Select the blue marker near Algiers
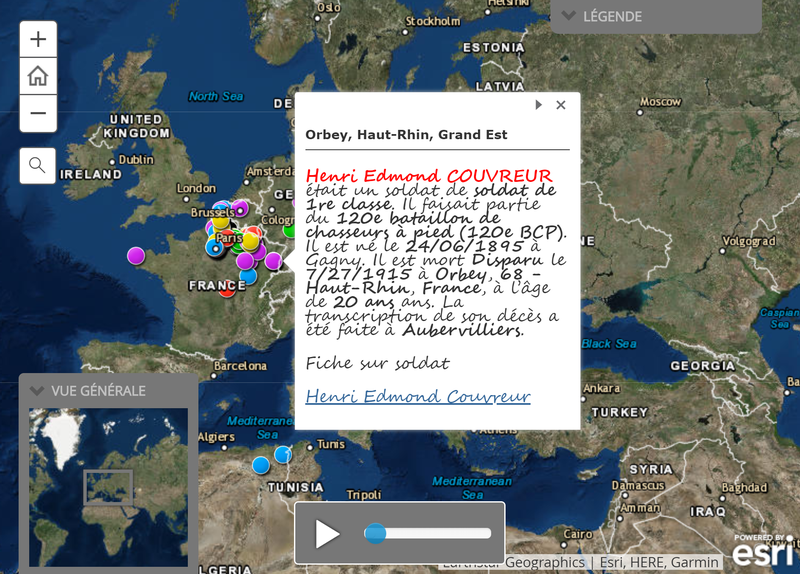This screenshot has width=800, height=574. tap(261, 465)
